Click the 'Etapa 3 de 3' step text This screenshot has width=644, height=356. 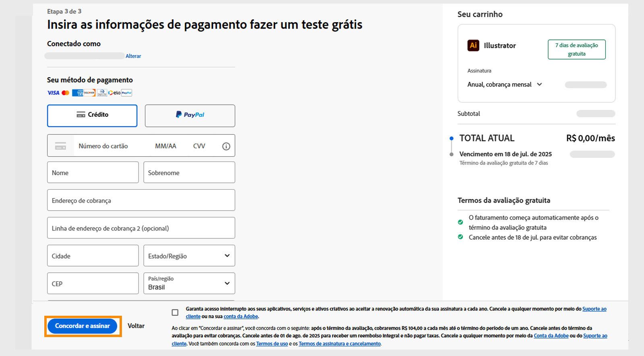coord(64,11)
